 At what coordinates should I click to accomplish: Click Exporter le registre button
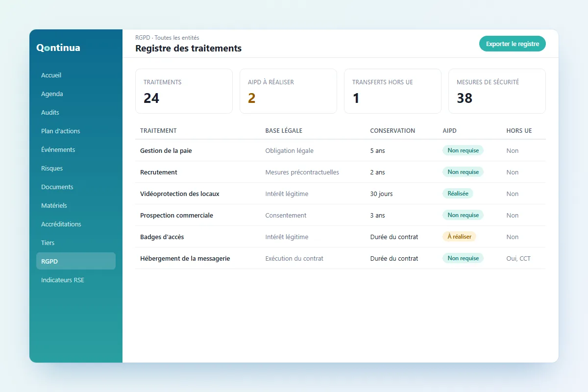tap(513, 44)
